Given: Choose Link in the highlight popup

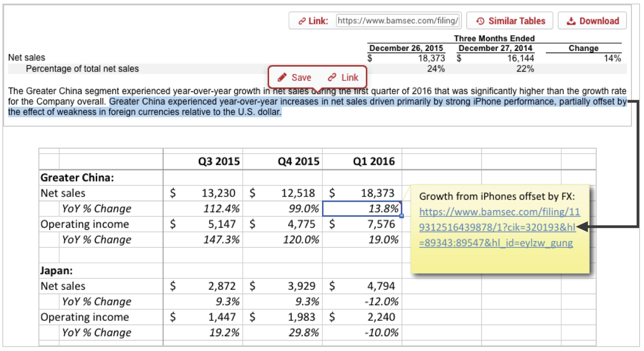Looking at the screenshot, I should [343, 78].
